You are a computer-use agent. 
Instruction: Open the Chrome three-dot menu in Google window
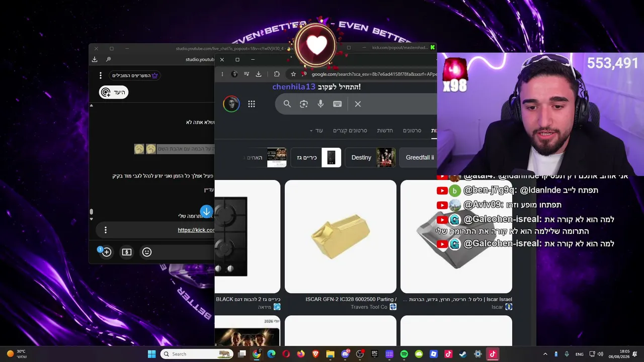coord(222,74)
